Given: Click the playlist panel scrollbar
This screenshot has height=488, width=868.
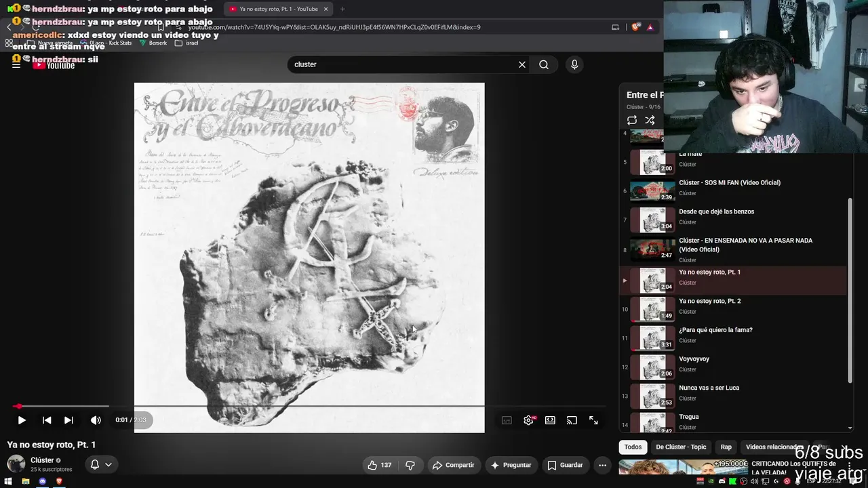Looking at the screenshot, I should point(850,291).
